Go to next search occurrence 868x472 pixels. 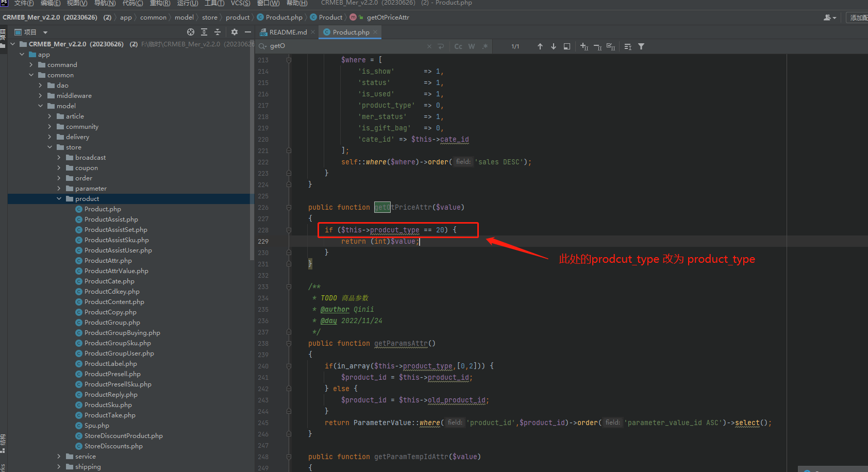click(x=554, y=46)
